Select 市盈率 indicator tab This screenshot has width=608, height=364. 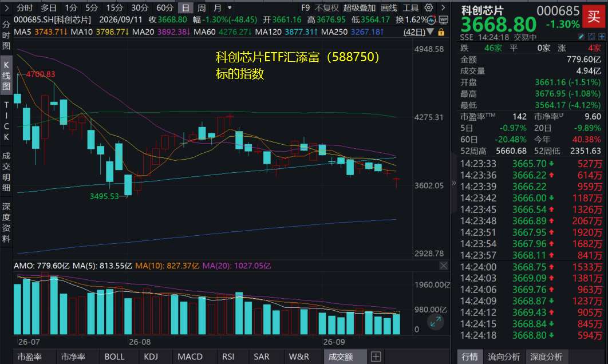coord(29,357)
